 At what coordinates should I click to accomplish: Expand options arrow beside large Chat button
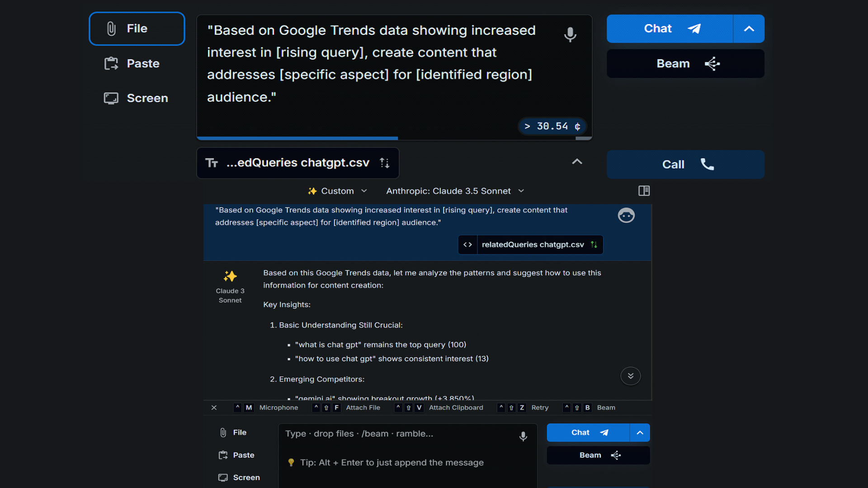click(749, 28)
